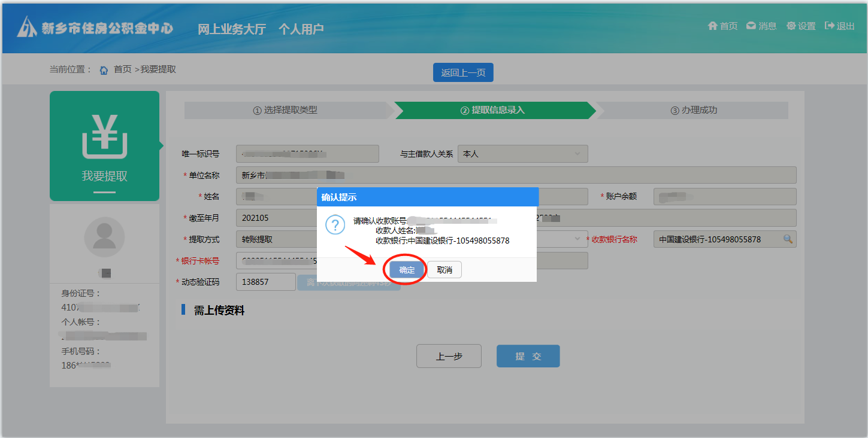Viewport: 868px width, 438px height.
Task: Select step 选择提取类型 tab
Action: click(x=285, y=110)
